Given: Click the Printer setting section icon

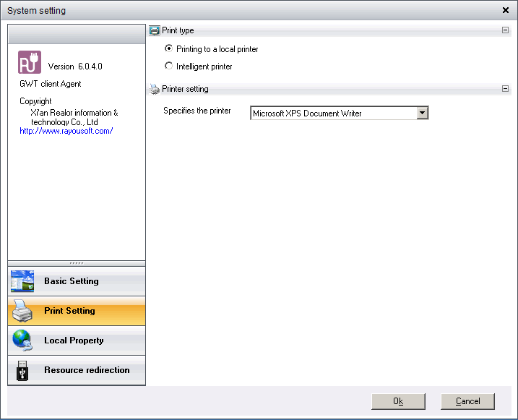Looking at the screenshot, I should pyautogui.click(x=155, y=89).
